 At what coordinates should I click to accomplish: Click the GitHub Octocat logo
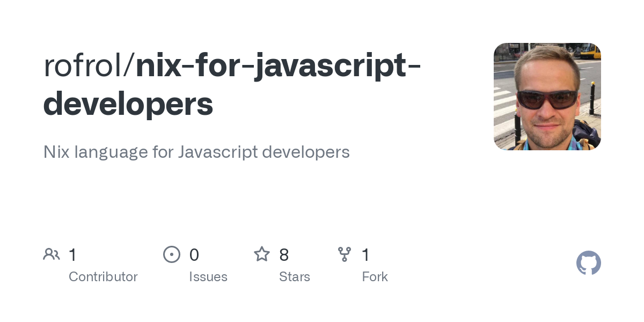coord(588,263)
